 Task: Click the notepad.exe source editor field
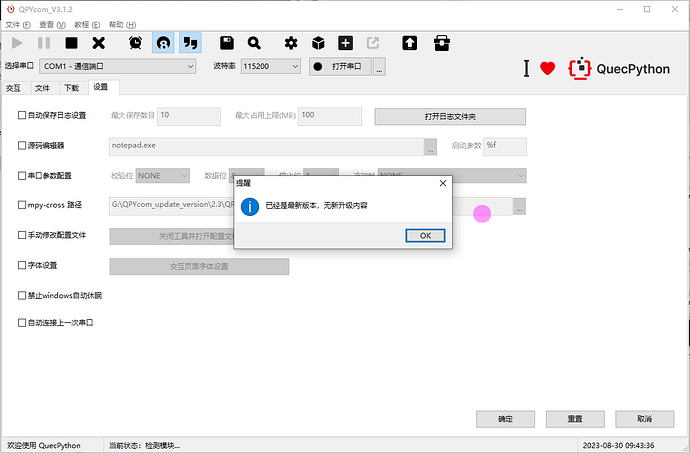pos(265,146)
